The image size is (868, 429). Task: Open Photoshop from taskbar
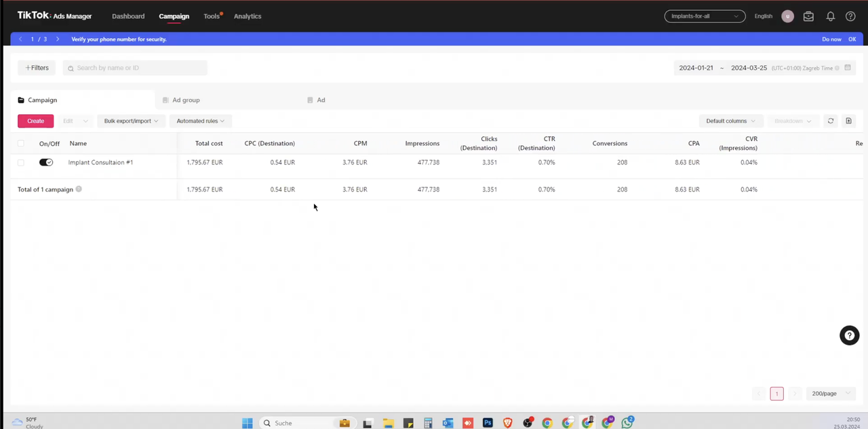coord(488,423)
